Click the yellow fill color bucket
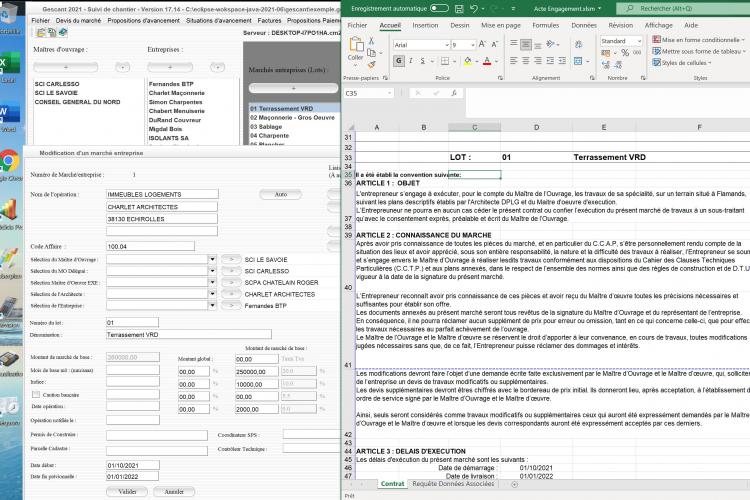The width and height of the screenshot is (750, 500). 467,61
